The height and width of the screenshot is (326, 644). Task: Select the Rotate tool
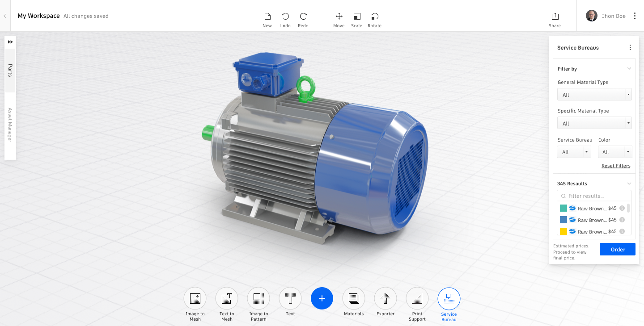coord(375,20)
